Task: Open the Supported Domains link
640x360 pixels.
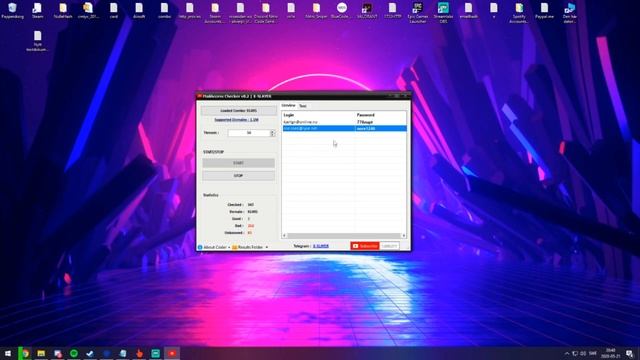Action: pos(236,120)
